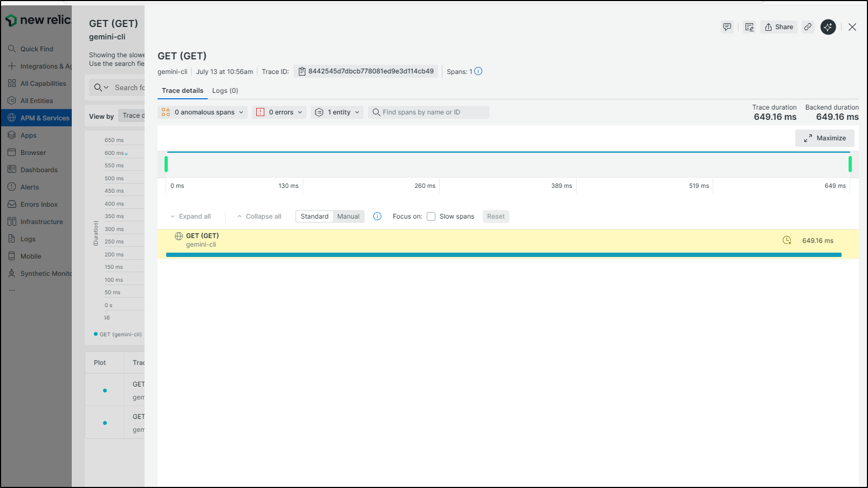Open the New Relic AI assistant icon
Viewport: 868px width, 488px height.
[x=828, y=27]
